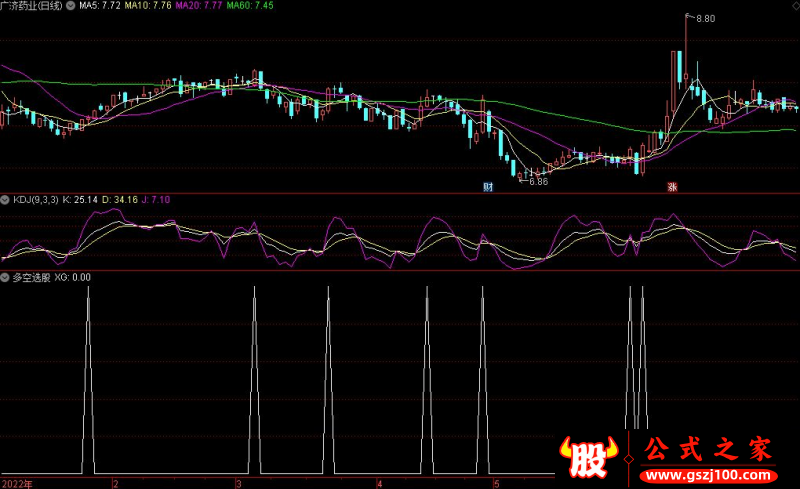Click the 8.80 high price label
The image size is (800, 489).
coord(706,19)
